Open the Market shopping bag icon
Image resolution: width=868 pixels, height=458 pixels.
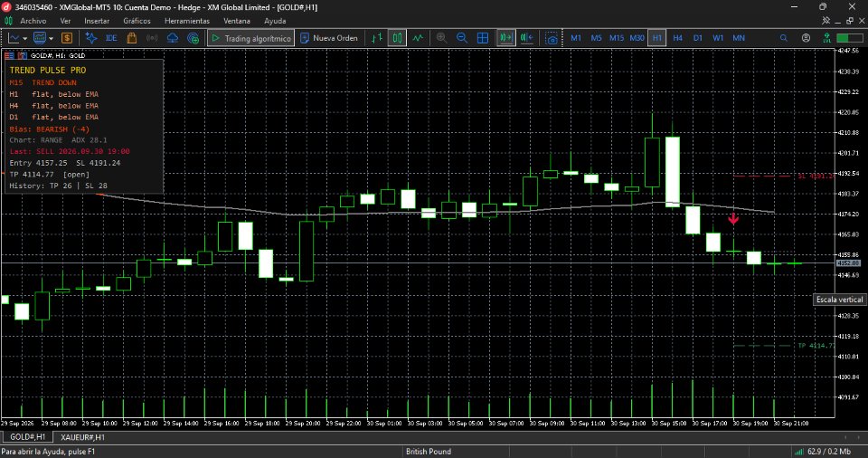pos(132,38)
